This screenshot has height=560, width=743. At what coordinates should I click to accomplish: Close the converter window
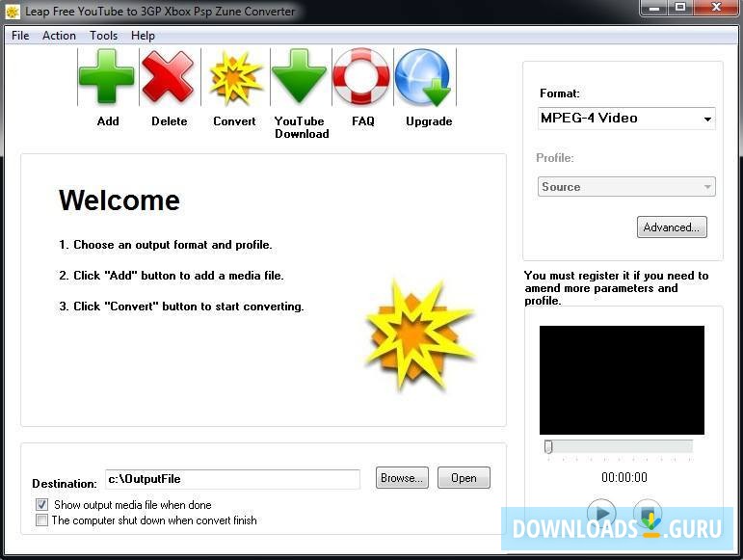coord(716,8)
